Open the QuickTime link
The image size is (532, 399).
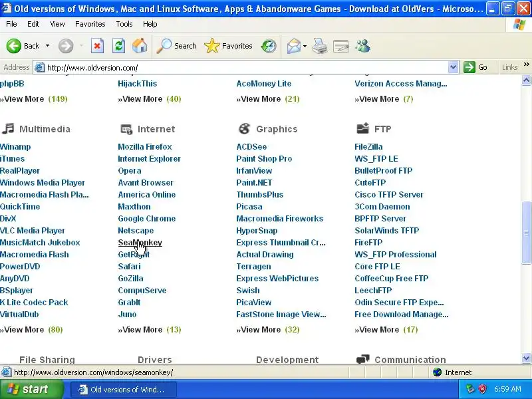click(20, 207)
